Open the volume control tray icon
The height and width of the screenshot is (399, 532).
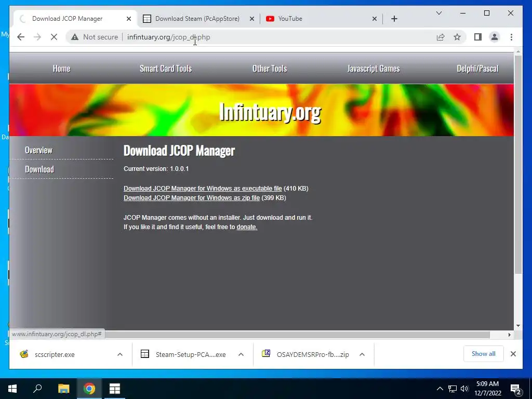tap(464, 389)
